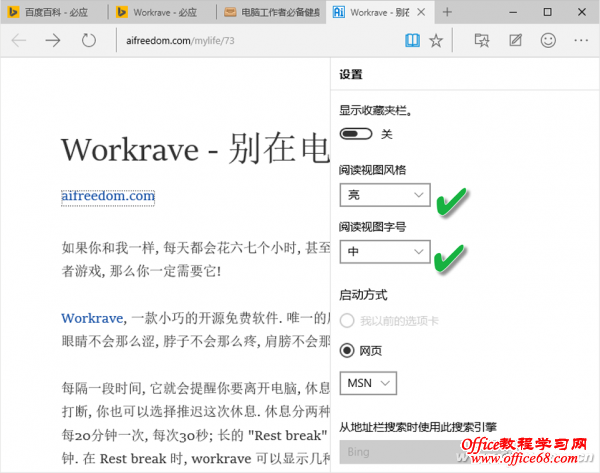Send feedback with the smiley icon

(x=548, y=40)
